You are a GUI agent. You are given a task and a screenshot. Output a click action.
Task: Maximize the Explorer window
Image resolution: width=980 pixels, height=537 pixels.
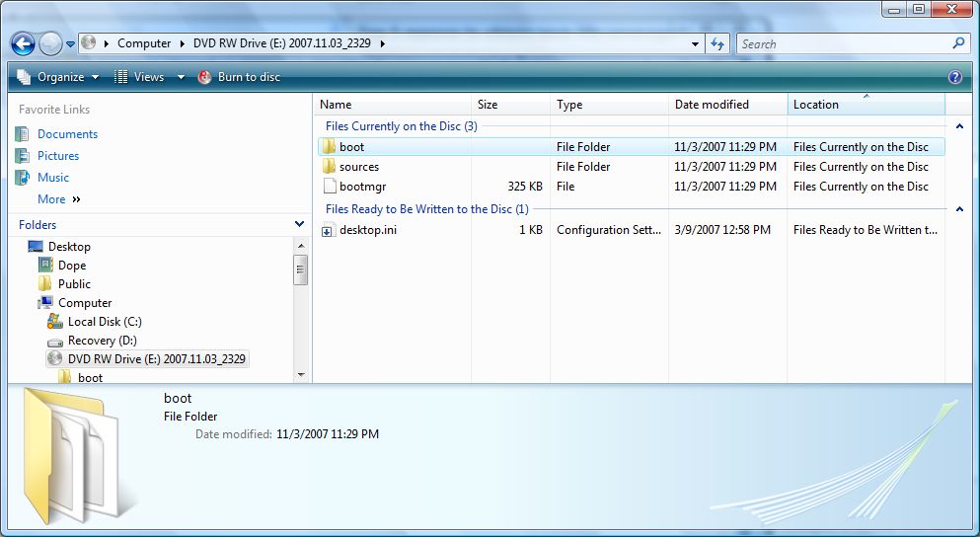pos(918,9)
